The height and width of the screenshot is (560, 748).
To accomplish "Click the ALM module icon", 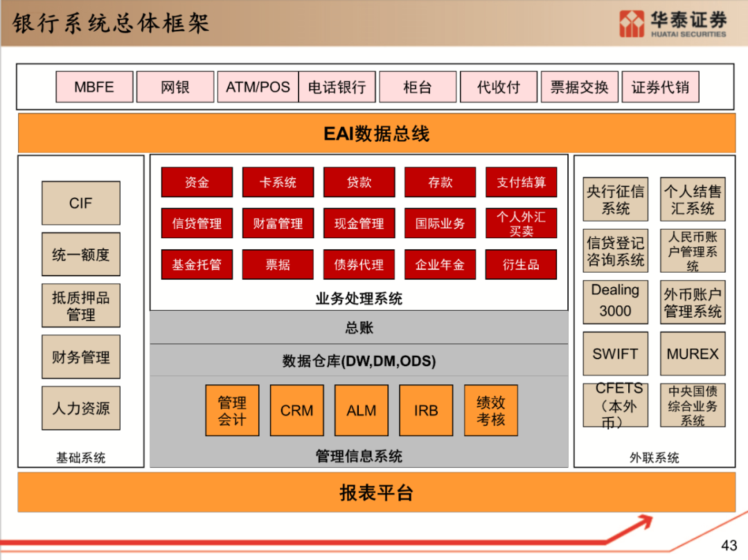I will click(x=361, y=410).
